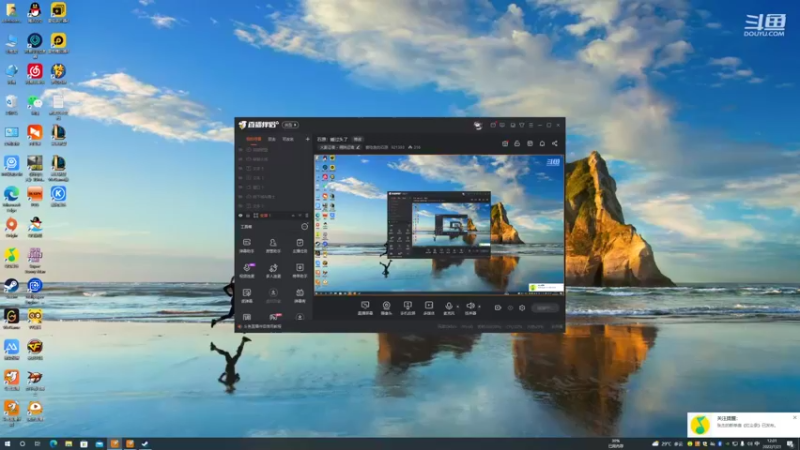Mute the speaker in bottom toolbar
This screenshot has width=800, height=450.
tap(470, 306)
